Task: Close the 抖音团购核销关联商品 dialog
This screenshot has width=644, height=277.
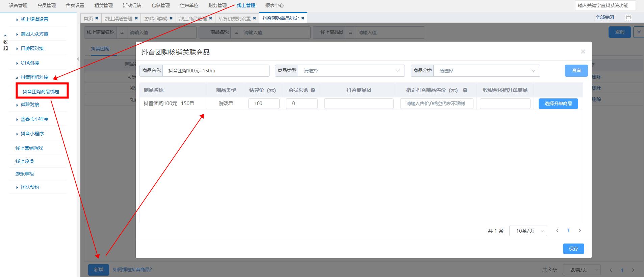Action: pos(583,51)
